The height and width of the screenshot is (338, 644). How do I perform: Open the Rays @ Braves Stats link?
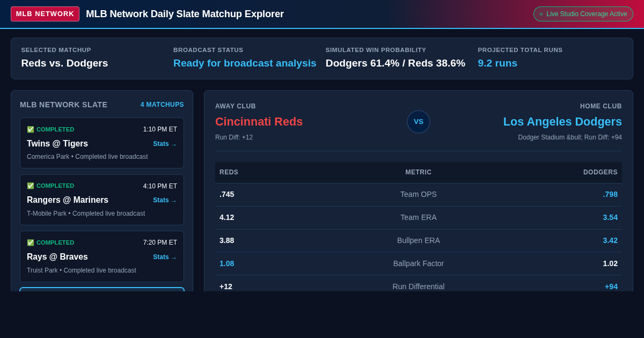click(x=165, y=257)
